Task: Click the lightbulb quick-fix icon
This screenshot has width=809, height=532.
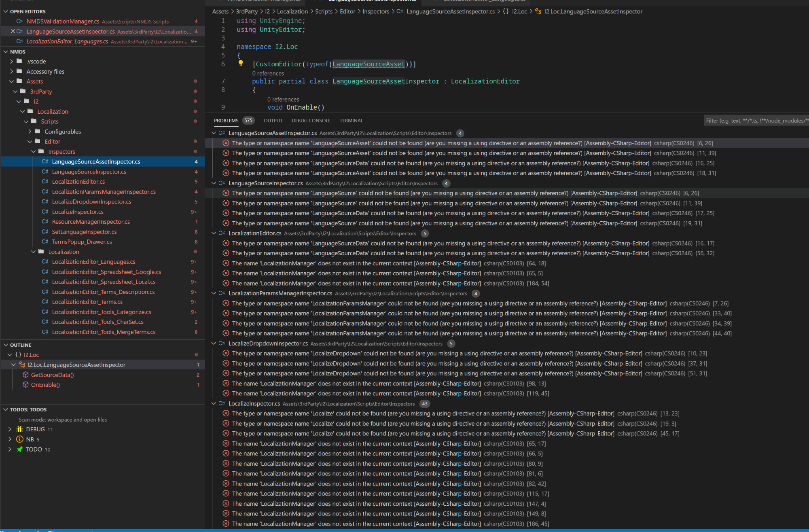Action: point(241,63)
